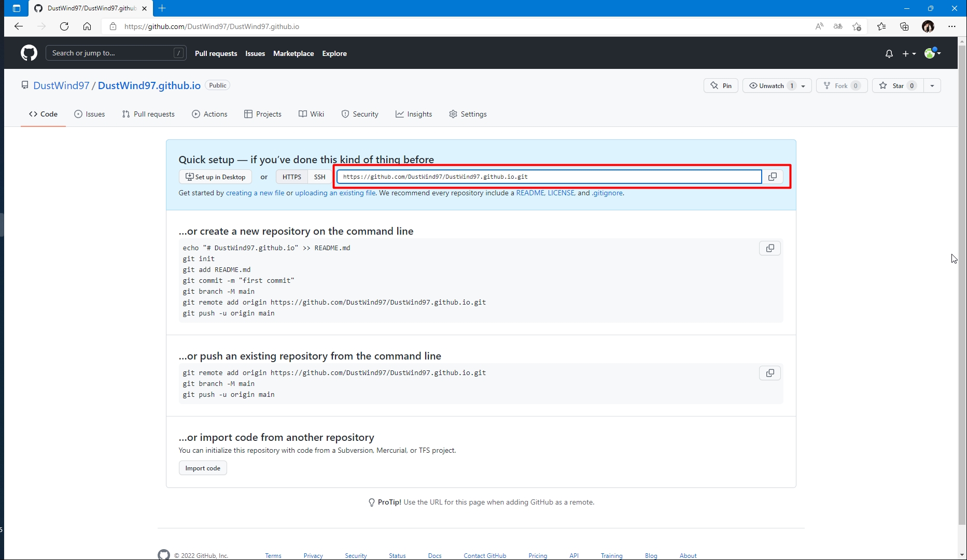This screenshot has height=560, width=967.
Task: Click the vertical page scrollbar
Action: coord(962,285)
